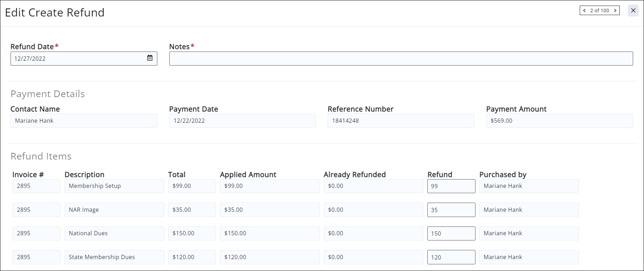Click into the Notes text field
This screenshot has height=271, width=644.
click(x=401, y=59)
